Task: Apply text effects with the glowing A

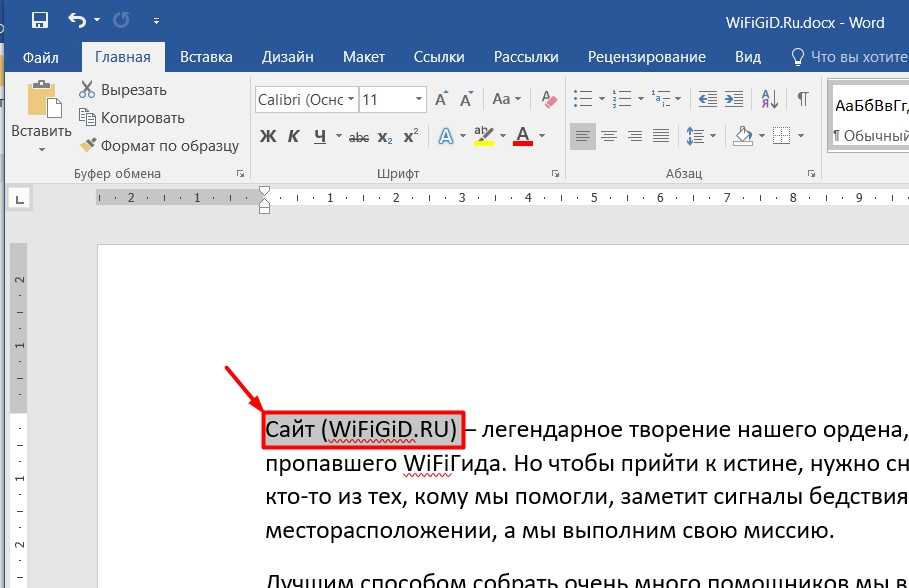Action: [x=445, y=136]
